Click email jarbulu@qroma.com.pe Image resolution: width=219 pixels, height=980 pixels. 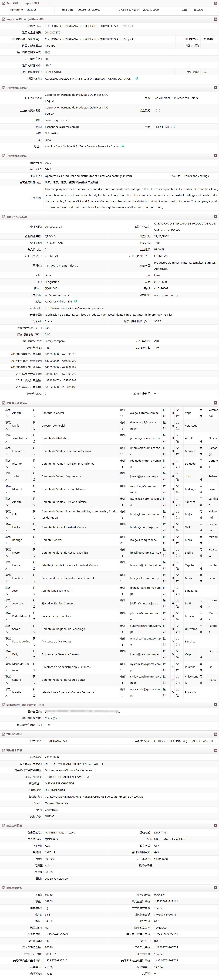click(x=145, y=438)
